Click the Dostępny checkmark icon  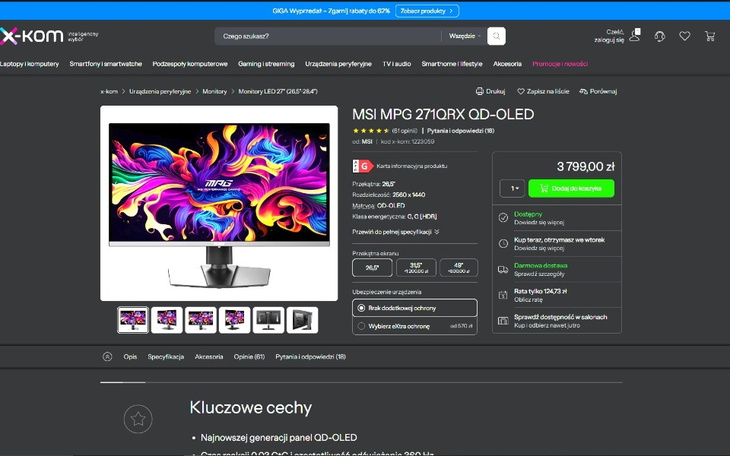503,218
